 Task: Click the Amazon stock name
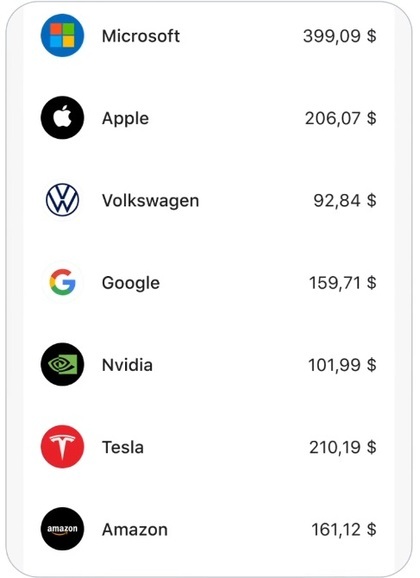pos(135,530)
